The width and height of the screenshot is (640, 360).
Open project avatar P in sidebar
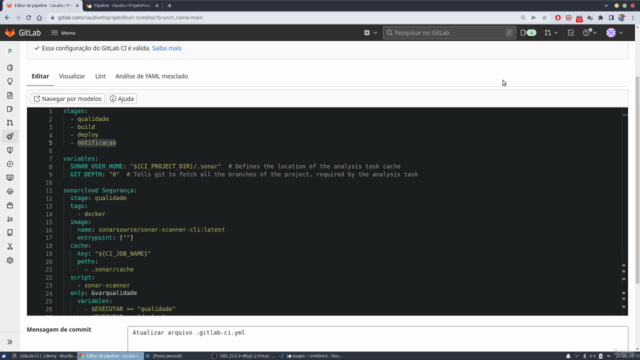click(10, 51)
